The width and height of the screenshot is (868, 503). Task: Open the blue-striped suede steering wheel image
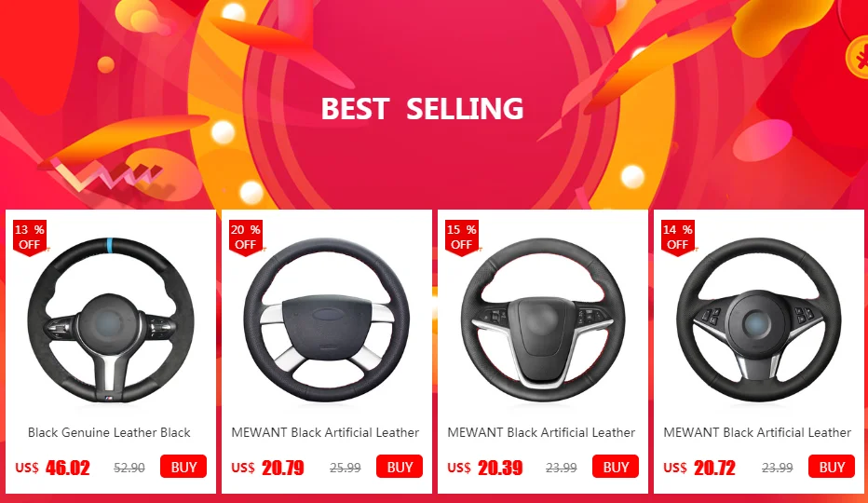(111, 319)
